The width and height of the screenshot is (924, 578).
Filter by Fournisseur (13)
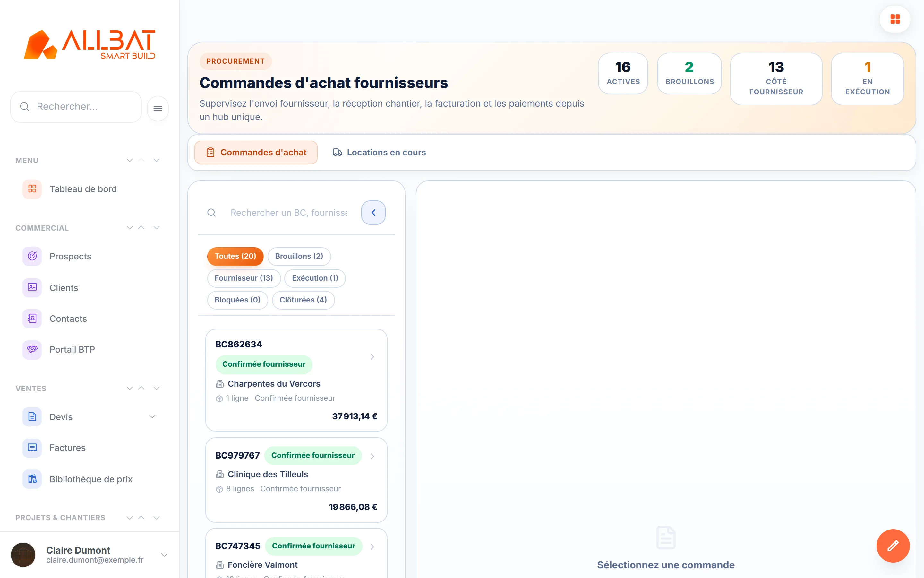pyautogui.click(x=244, y=278)
